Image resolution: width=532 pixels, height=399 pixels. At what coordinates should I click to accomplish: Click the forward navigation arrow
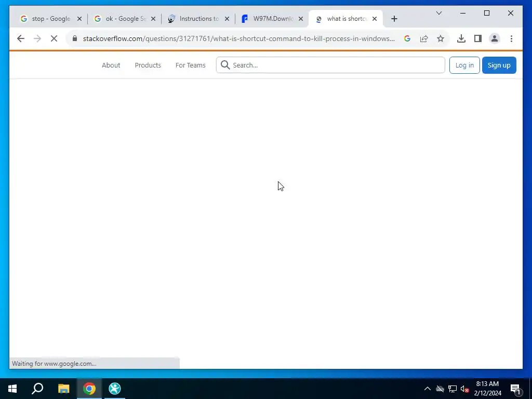click(x=37, y=38)
